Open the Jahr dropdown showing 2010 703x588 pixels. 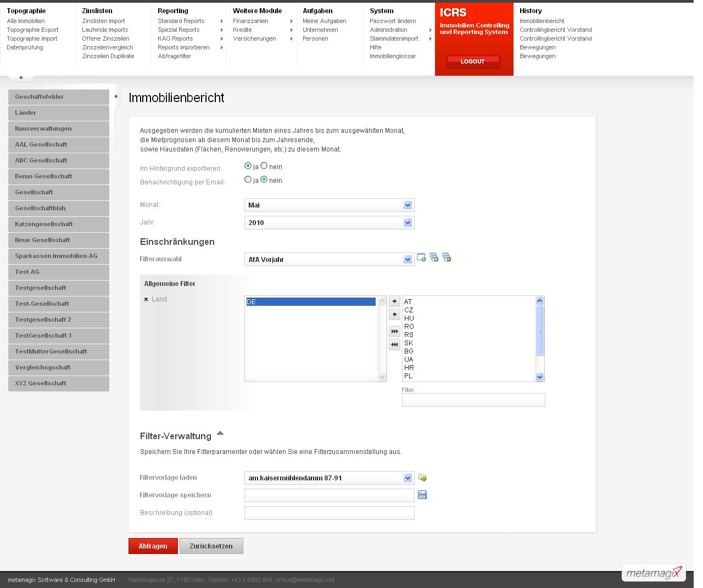329,222
